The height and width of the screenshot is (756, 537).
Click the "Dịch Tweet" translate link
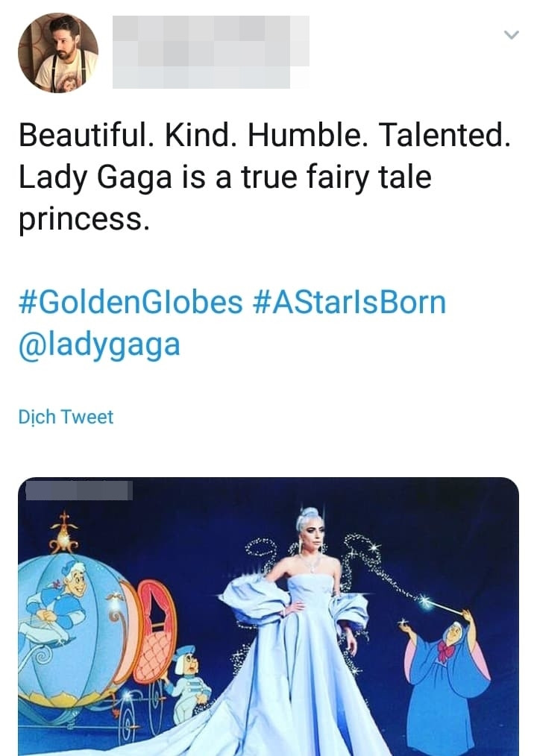tap(66, 417)
